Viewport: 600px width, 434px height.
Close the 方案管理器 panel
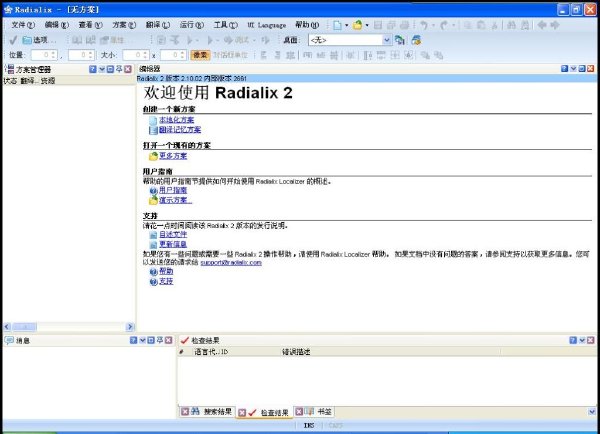(x=128, y=69)
